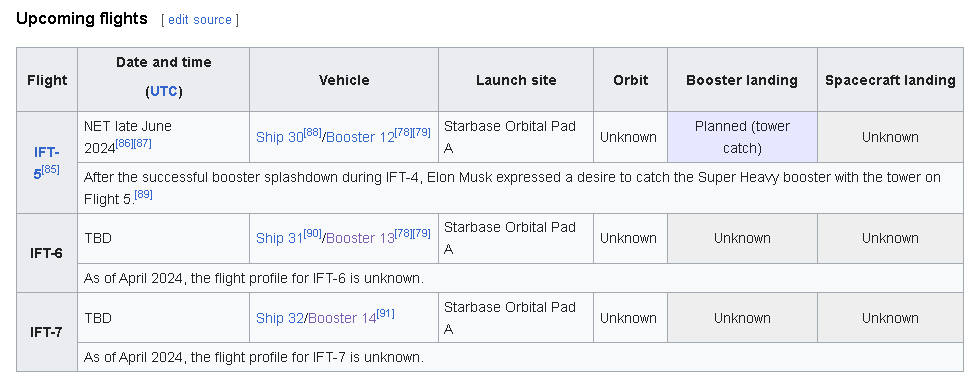Open the Booster 13 link
Viewport: 974px width, 382px height.
pos(360,239)
